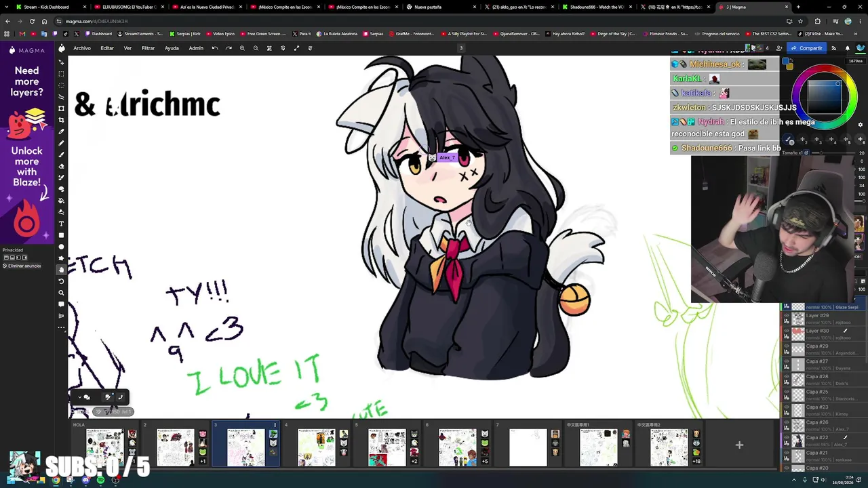Select the Eraser tool
The height and width of the screenshot is (488, 868).
pyautogui.click(x=61, y=166)
